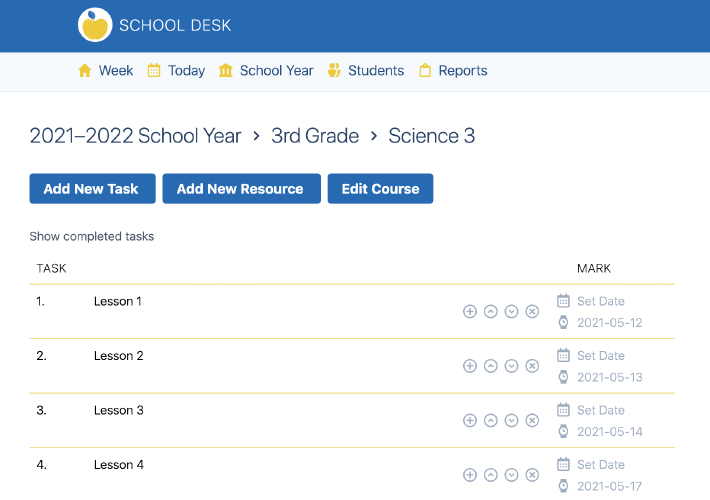Screen dimensions: 710x500
Task: Move Lesson 4 up with arrow icon
Action: 491,475
